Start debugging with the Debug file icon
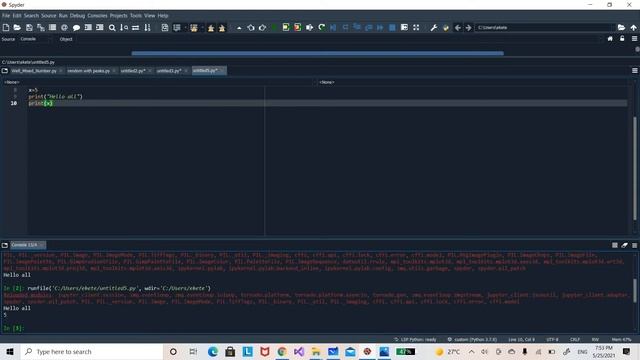Viewport: 640px width, 360px height. 333,27
